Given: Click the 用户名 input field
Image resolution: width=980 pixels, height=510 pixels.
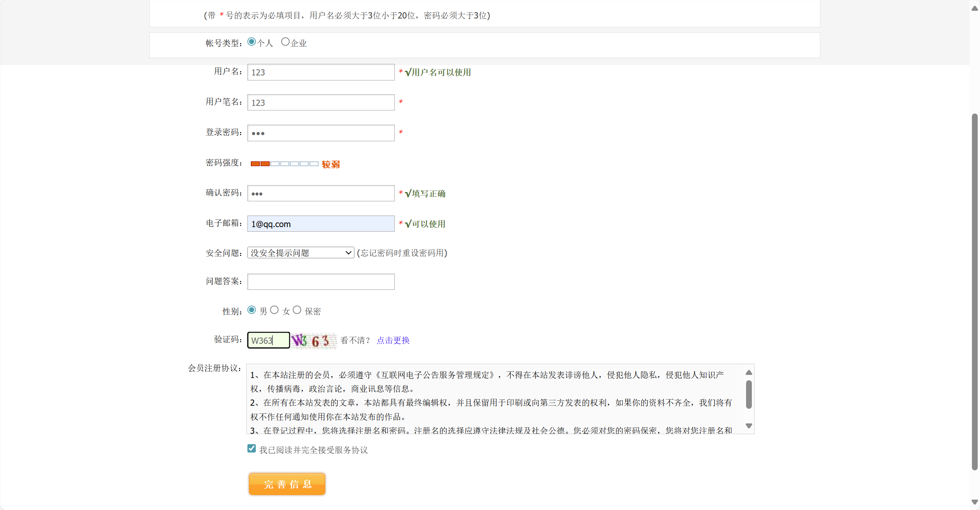Looking at the screenshot, I should pyautogui.click(x=321, y=72).
